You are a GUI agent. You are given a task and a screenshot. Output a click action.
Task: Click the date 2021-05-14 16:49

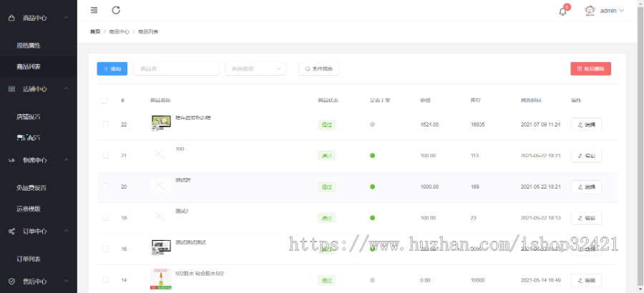coord(541,280)
